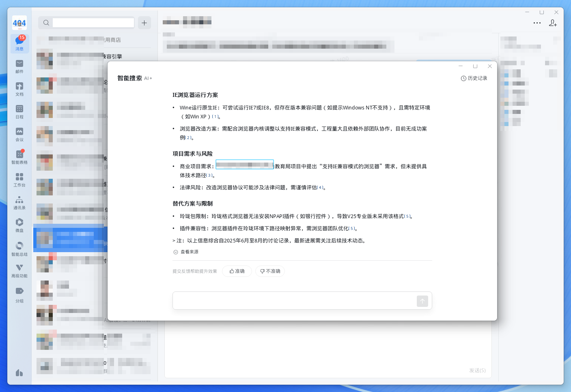Launch 智能表格 smart sheets
Image resolution: width=571 pixels, height=392 pixels.
pyautogui.click(x=19, y=157)
